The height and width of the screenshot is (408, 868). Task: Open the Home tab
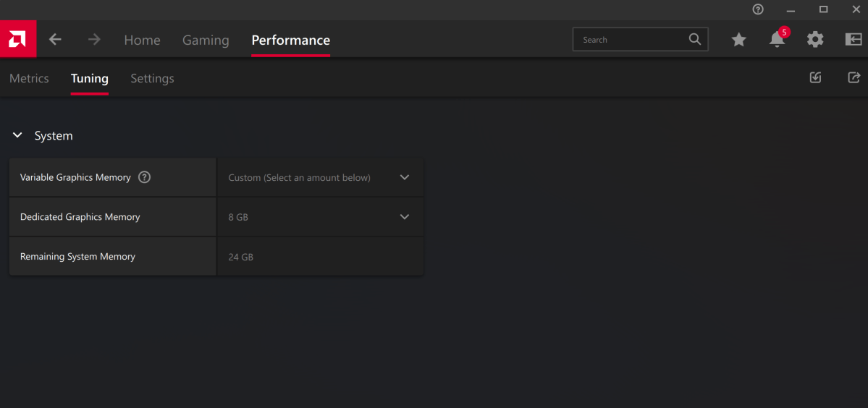click(x=143, y=40)
